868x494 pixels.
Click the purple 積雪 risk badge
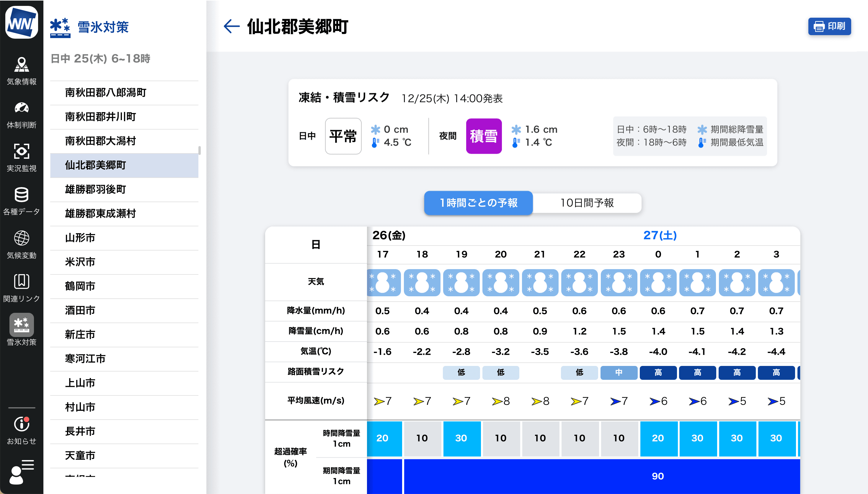(x=484, y=136)
